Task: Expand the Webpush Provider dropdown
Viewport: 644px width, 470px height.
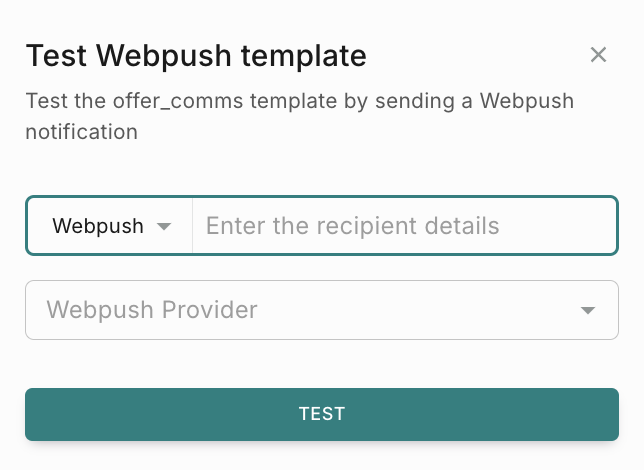Action: pyautogui.click(x=322, y=310)
